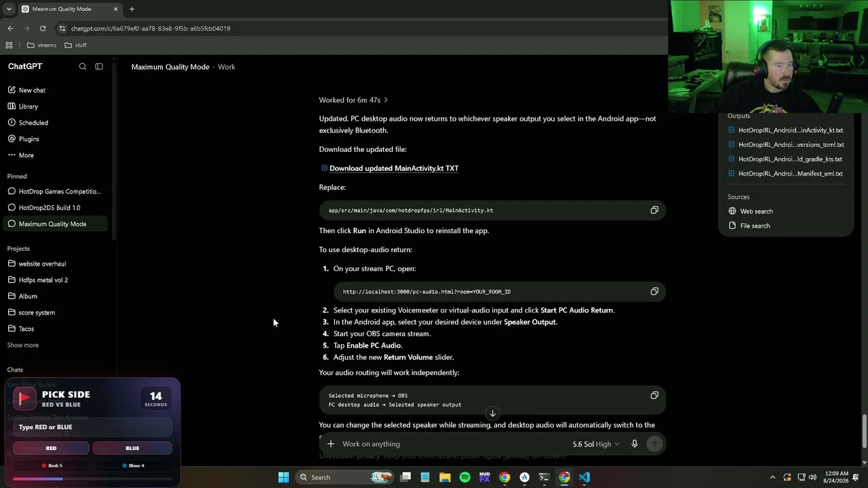The height and width of the screenshot is (488, 868).
Task: Open the clock showing 12:09 AM
Action: (837, 477)
